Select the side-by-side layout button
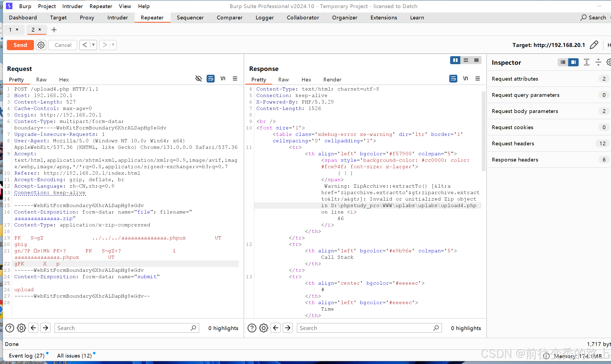The image size is (611, 364). click(455, 60)
